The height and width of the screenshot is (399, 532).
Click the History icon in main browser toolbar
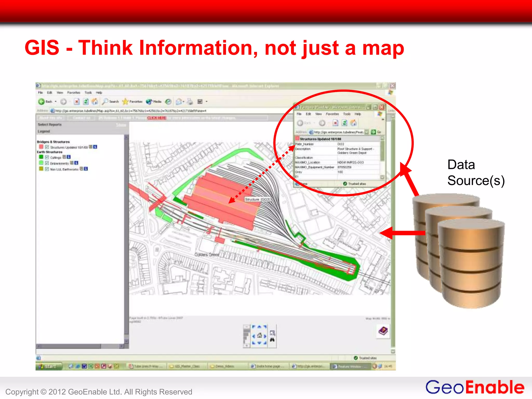(168, 102)
